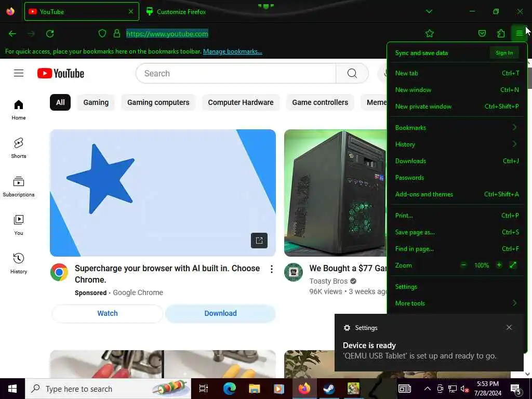The width and height of the screenshot is (532, 399).
Task: Click the Zoom 100% reset value
Action: pyautogui.click(x=482, y=265)
